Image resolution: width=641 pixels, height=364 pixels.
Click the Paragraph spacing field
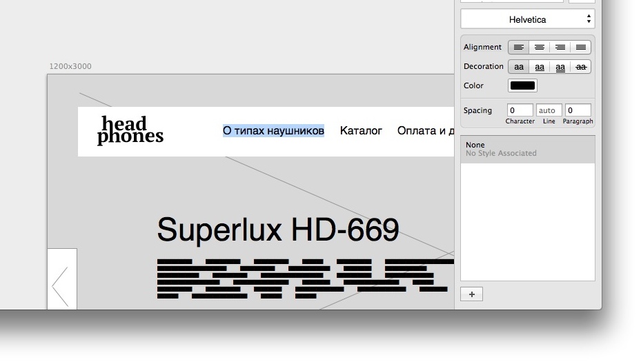[578, 110]
